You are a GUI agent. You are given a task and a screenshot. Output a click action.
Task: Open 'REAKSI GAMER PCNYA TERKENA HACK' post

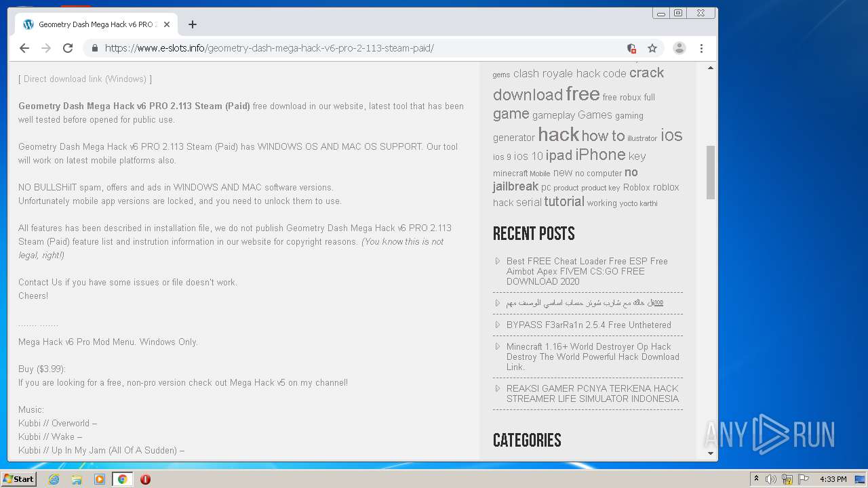pyautogui.click(x=593, y=394)
